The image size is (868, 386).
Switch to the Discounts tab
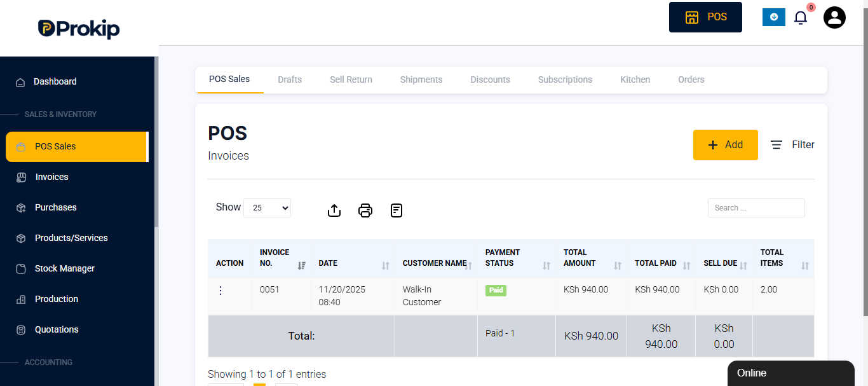(490, 80)
